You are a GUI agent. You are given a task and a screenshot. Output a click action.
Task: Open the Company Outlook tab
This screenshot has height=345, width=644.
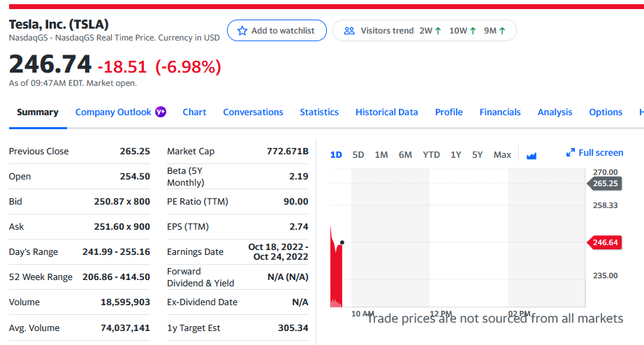(113, 112)
